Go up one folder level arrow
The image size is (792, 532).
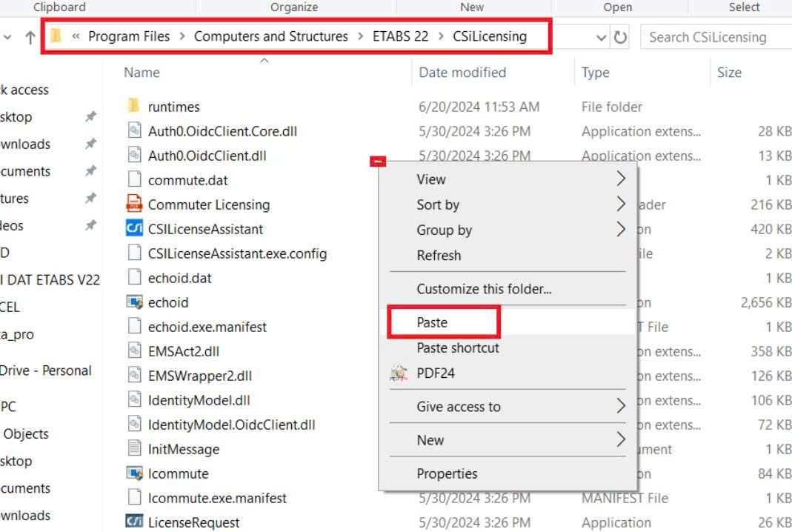pos(30,37)
